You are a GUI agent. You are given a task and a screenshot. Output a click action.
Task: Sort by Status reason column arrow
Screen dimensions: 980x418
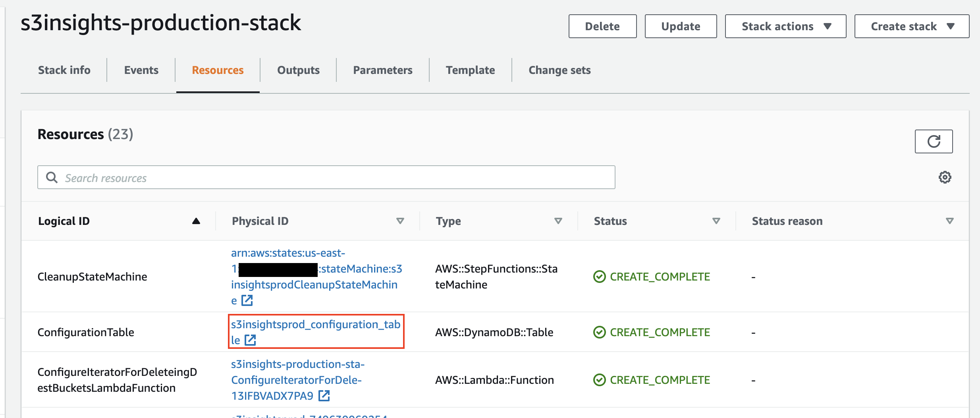(x=950, y=221)
